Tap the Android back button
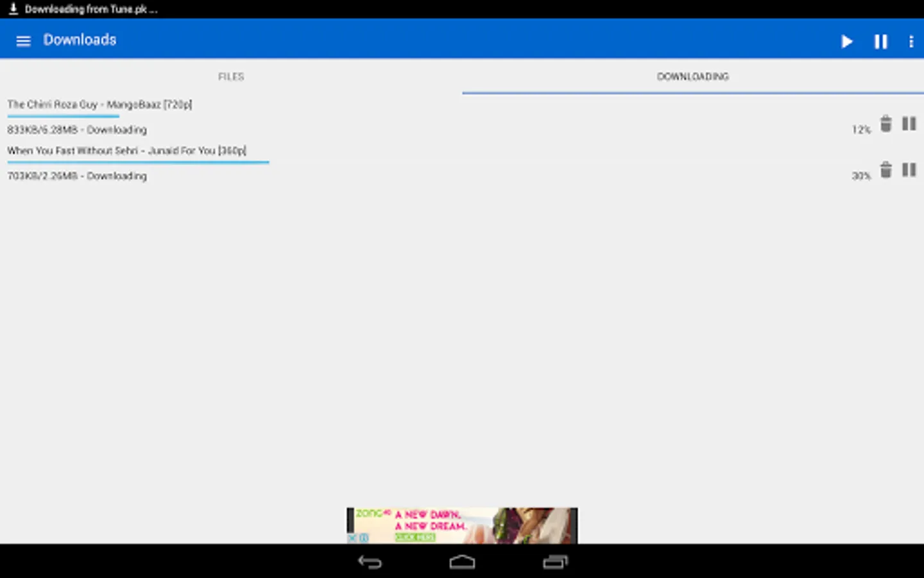Screen dimensions: 924x578 tap(370, 563)
